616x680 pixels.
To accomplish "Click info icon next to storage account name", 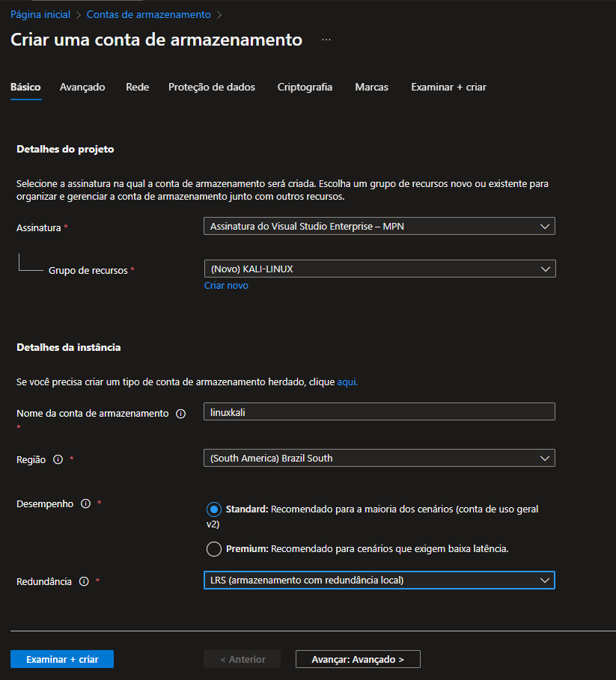I will pyautogui.click(x=180, y=414).
